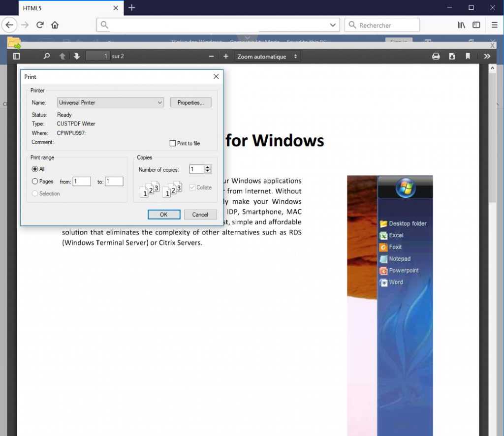Expand the address bar history dropdown
The image size is (504, 436).
pyautogui.click(x=333, y=25)
